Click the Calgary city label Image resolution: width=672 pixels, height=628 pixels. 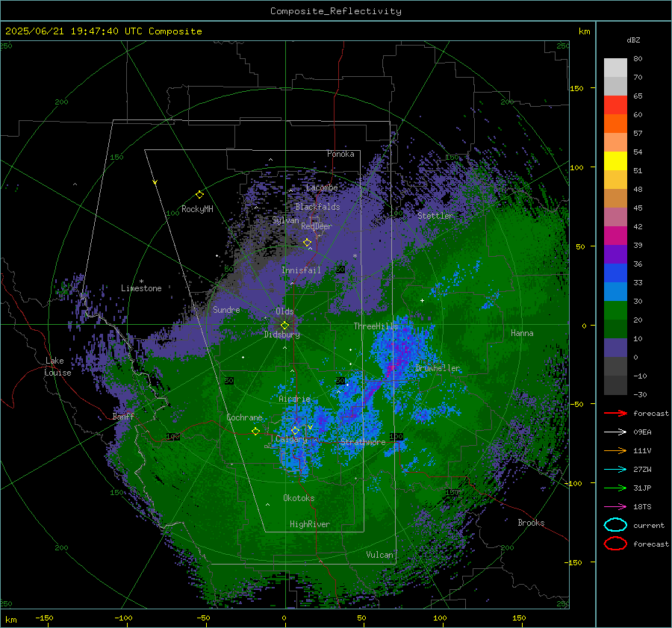(x=291, y=439)
